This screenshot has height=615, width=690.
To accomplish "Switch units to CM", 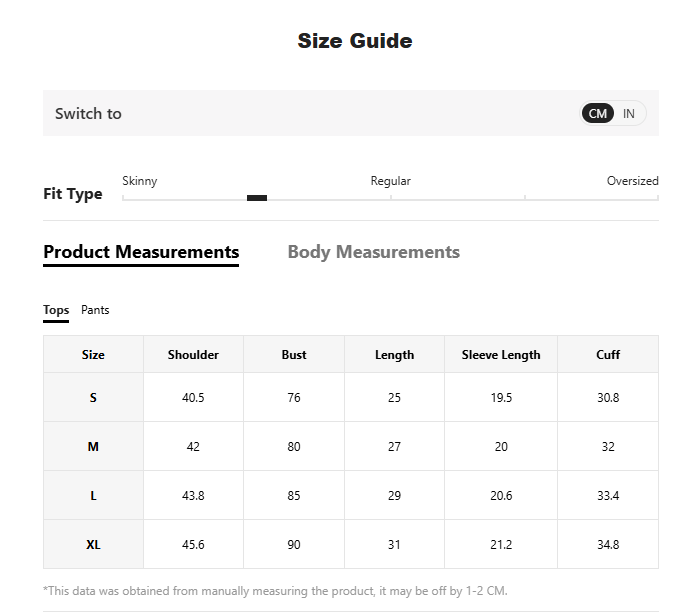I will click(x=598, y=113).
